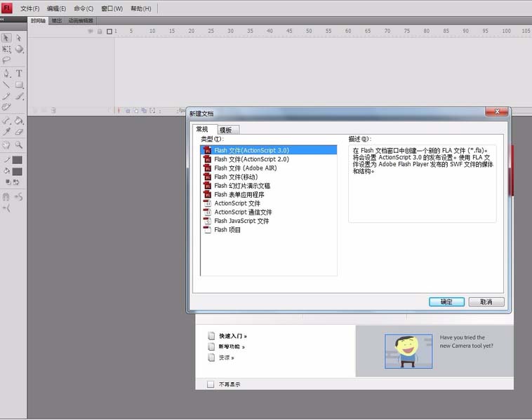Click the delete layer trash icon
Image resolution: width=532 pixels, height=420 pixels.
(x=53, y=111)
